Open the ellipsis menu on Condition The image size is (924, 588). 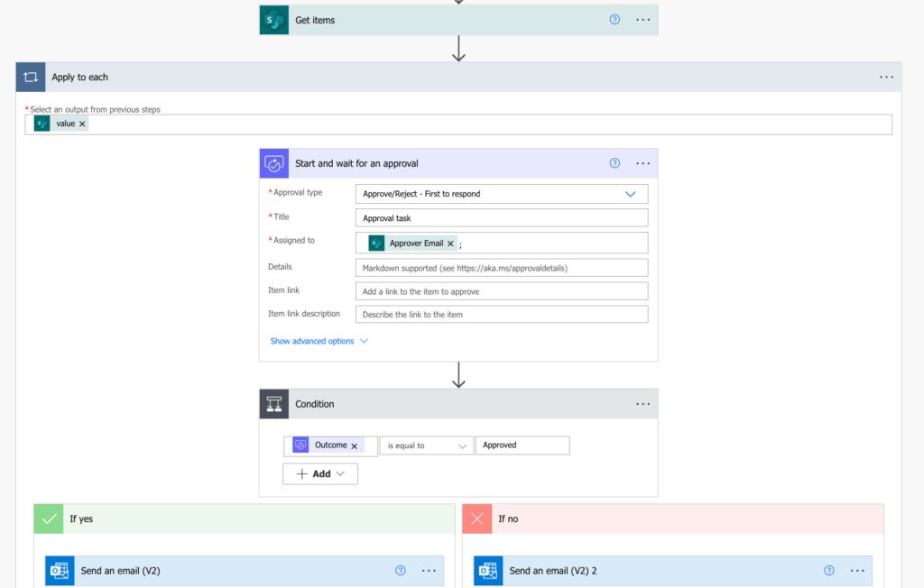point(642,403)
